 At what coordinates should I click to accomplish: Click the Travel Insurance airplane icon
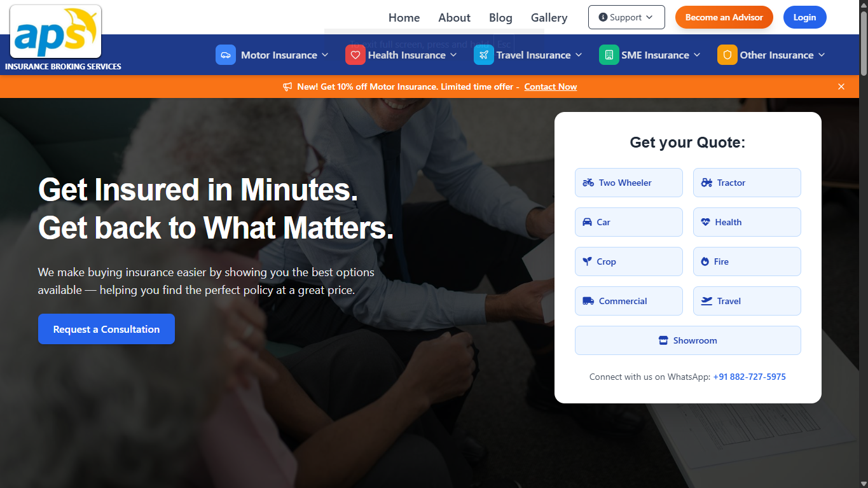tap(484, 55)
